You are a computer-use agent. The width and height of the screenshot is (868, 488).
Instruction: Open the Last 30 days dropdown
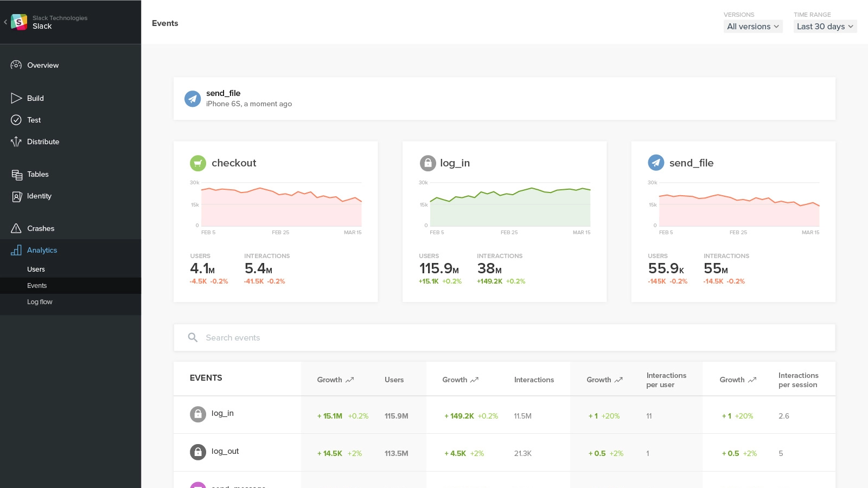(825, 27)
